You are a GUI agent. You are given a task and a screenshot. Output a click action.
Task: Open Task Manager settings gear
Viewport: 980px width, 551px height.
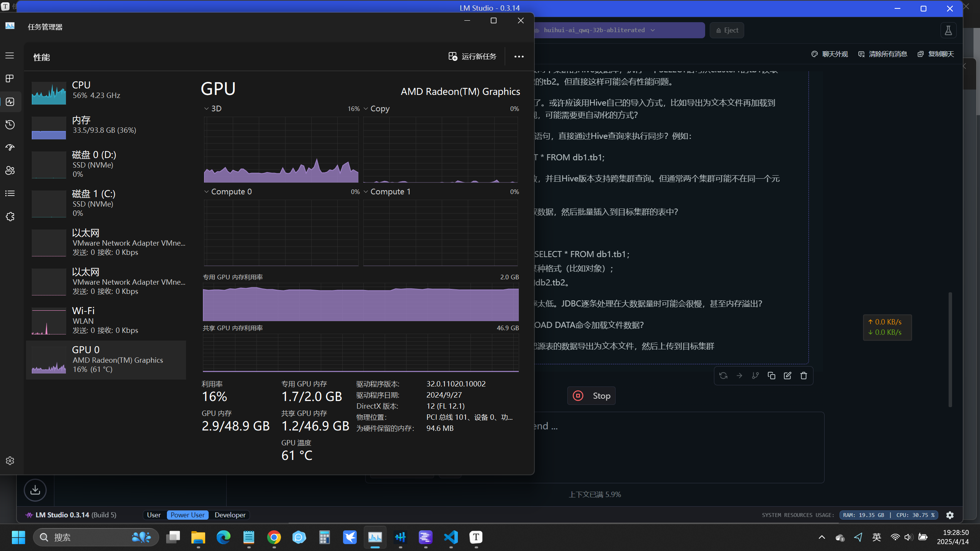click(x=10, y=461)
